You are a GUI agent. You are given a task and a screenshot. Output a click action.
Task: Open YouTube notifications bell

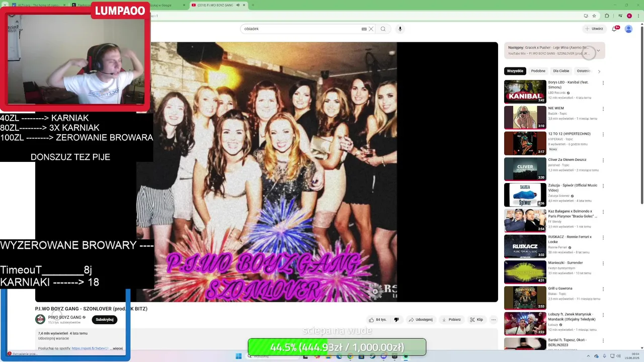tap(614, 29)
